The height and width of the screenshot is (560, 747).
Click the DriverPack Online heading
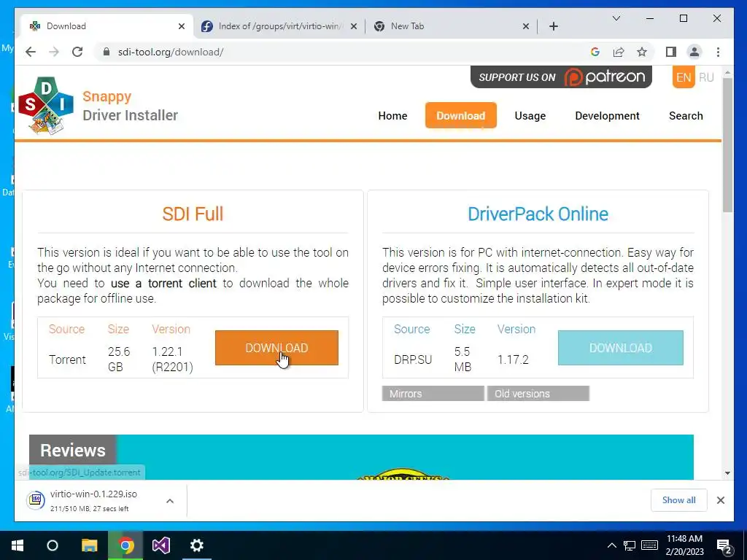[x=538, y=214]
